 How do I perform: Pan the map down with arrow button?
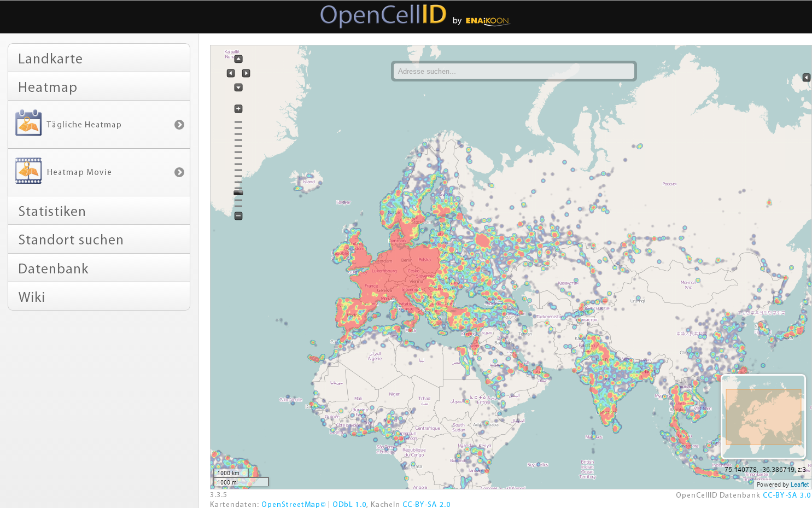click(x=238, y=87)
